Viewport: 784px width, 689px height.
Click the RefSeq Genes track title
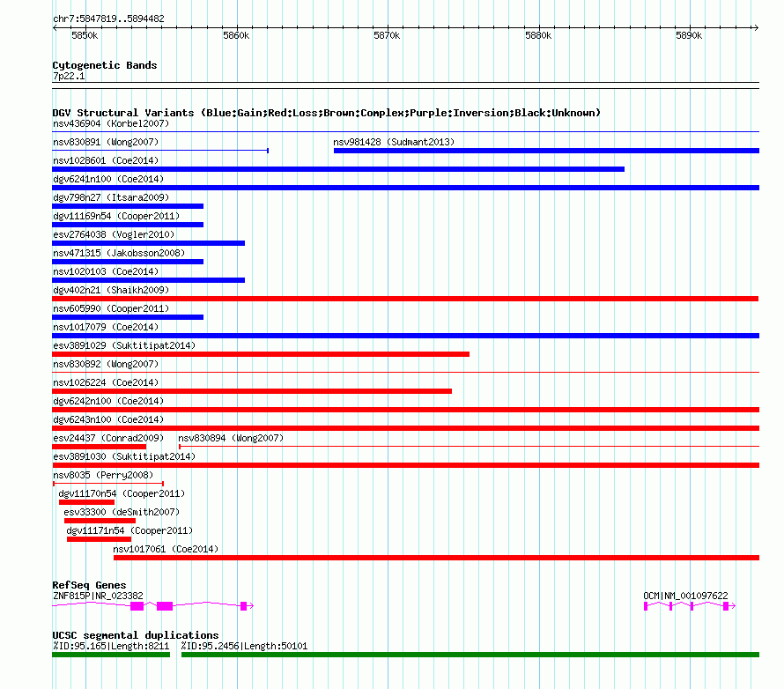(89, 585)
